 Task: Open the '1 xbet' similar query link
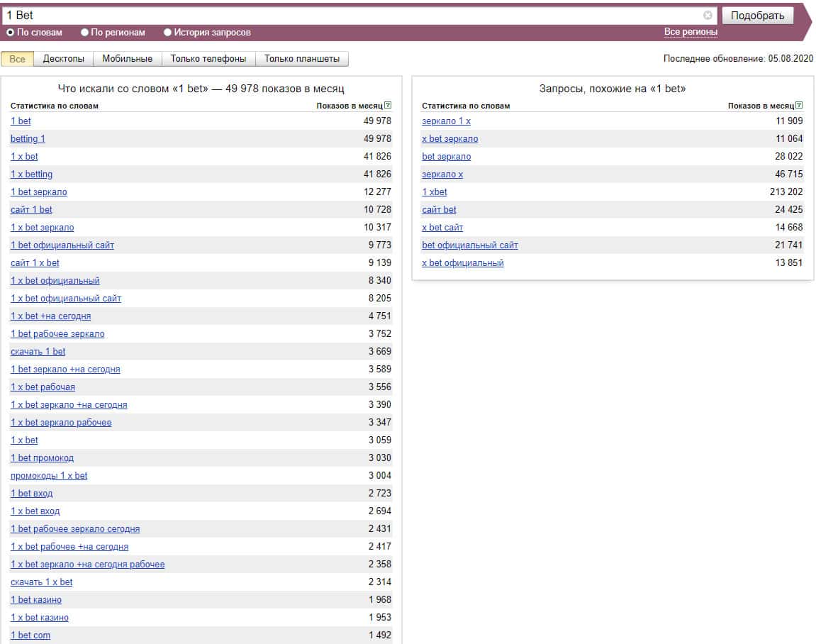pos(435,192)
